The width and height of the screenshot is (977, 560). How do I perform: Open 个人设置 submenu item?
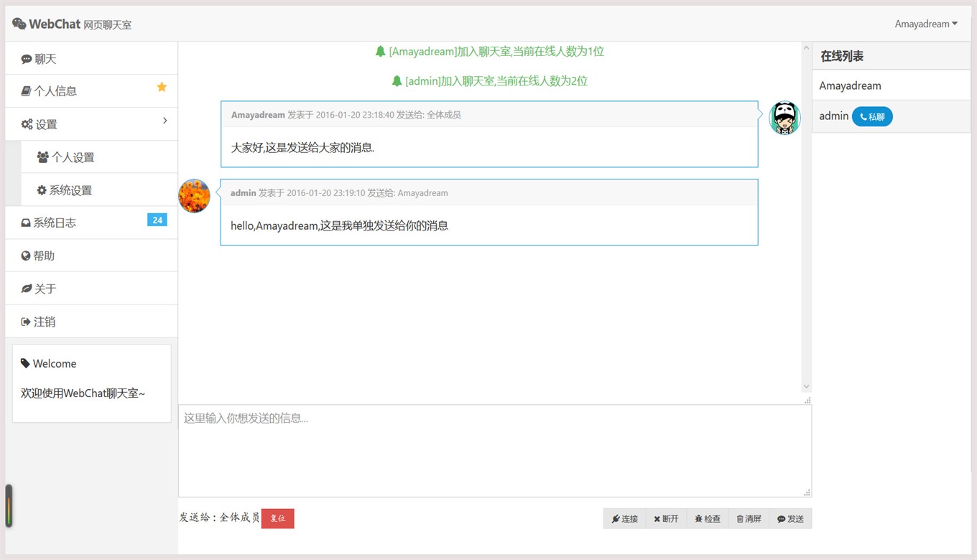99,157
